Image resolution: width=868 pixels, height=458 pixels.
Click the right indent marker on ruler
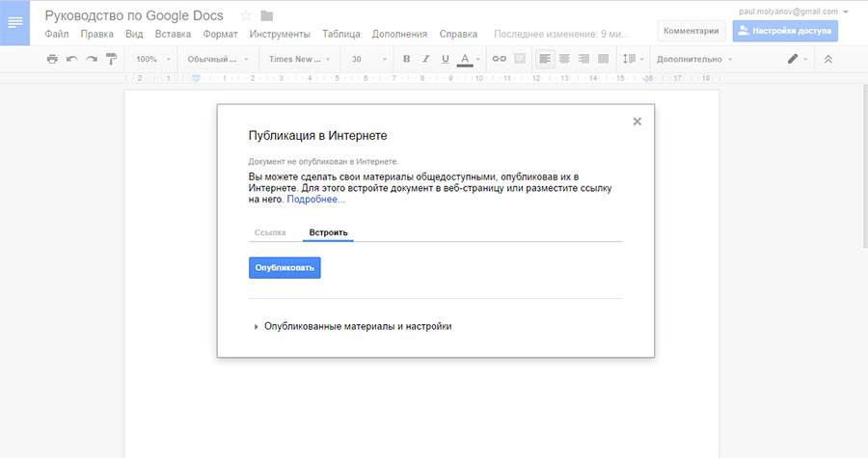(x=648, y=78)
